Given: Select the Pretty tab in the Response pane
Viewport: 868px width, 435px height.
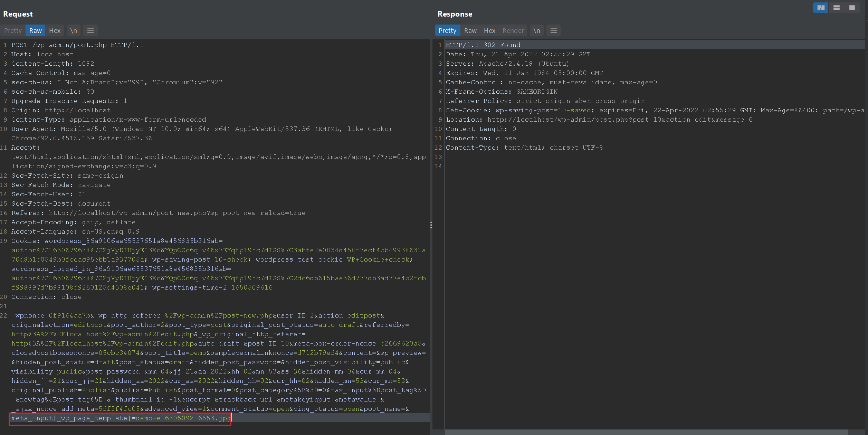Looking at the screenshot, I should pos(447,30).
